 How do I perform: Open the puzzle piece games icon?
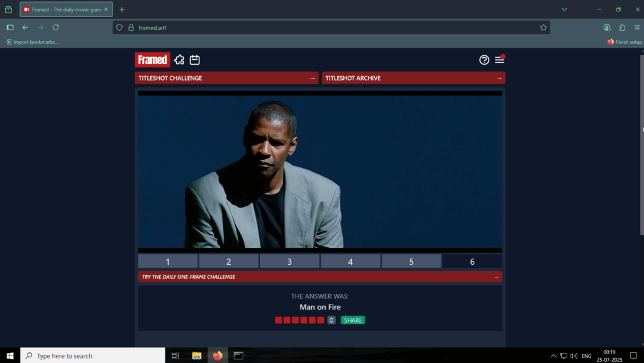point(179,60)
